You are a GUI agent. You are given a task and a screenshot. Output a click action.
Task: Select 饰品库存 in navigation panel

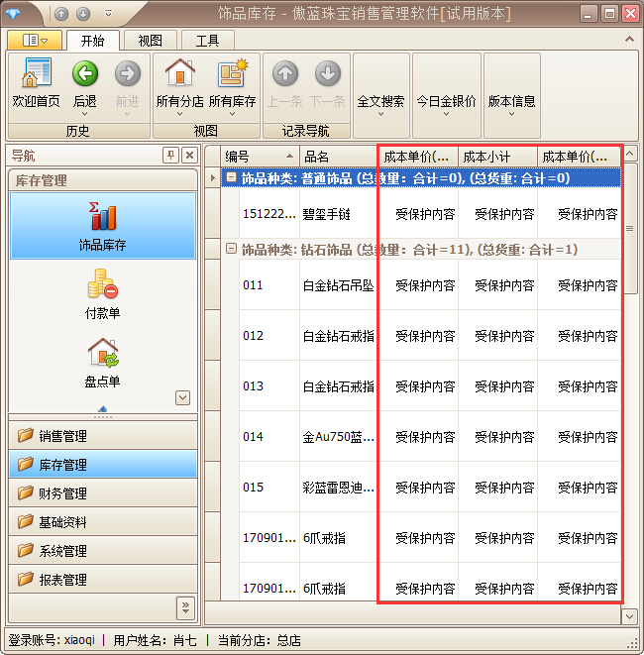pyautogui.click(x=102, y=227)
